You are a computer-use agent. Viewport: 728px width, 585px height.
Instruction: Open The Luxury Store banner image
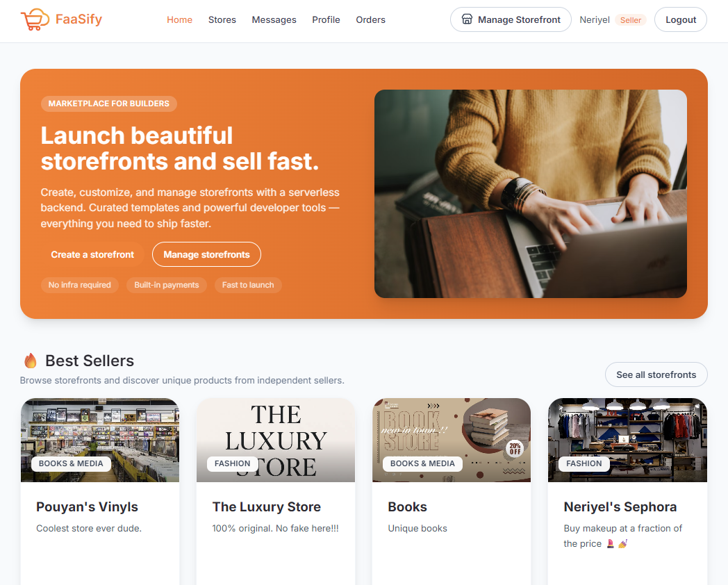pos(276,440)
